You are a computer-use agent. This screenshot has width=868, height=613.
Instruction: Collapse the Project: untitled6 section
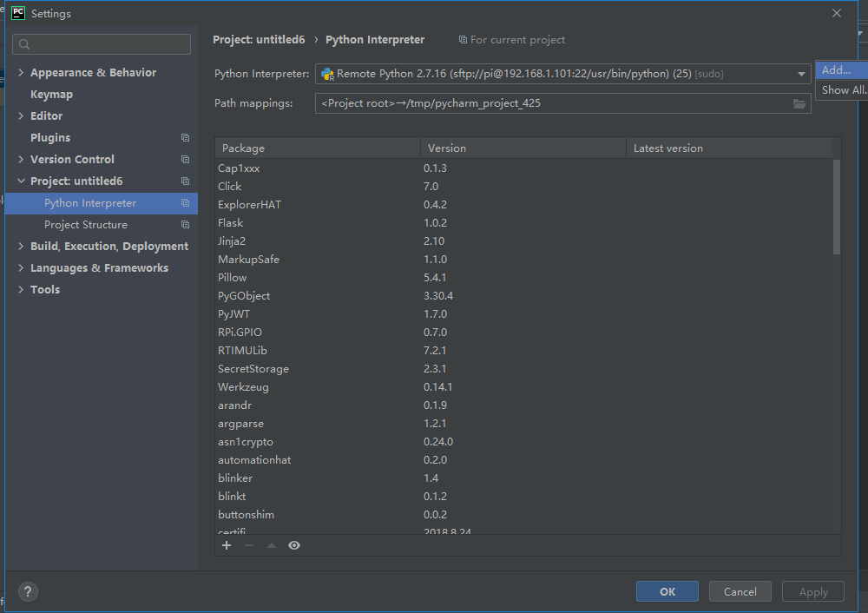click(23, 181)
